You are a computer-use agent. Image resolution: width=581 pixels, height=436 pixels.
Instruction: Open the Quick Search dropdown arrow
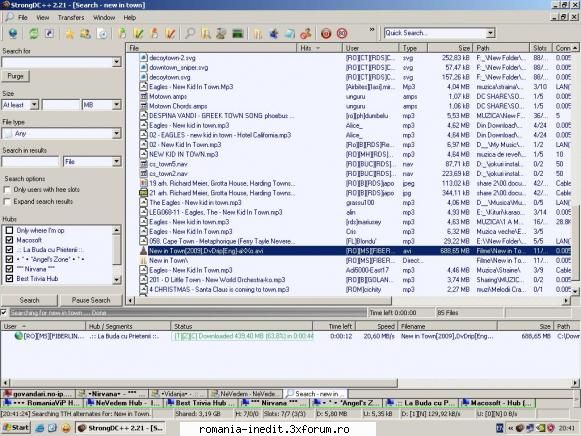[x=491, y=33]
